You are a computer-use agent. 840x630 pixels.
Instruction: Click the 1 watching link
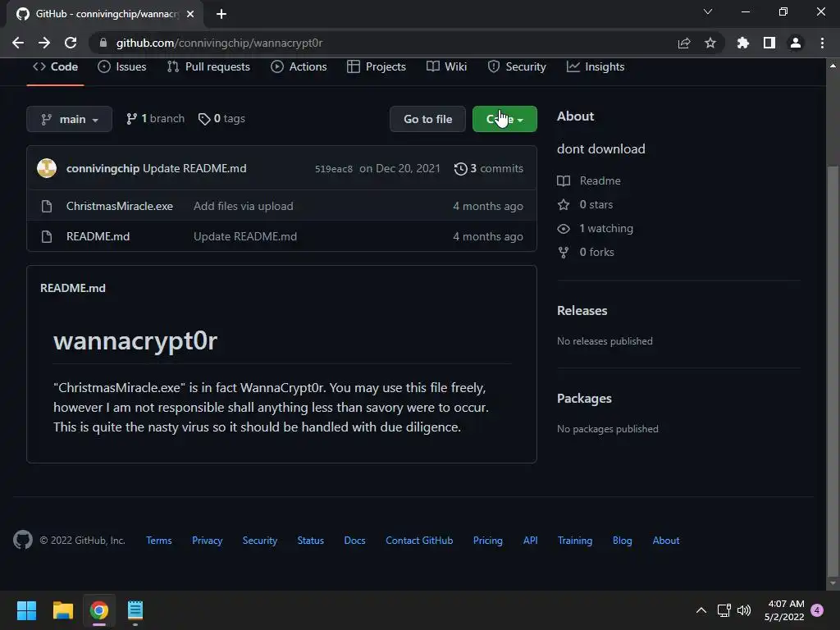[x=596, y=228]
